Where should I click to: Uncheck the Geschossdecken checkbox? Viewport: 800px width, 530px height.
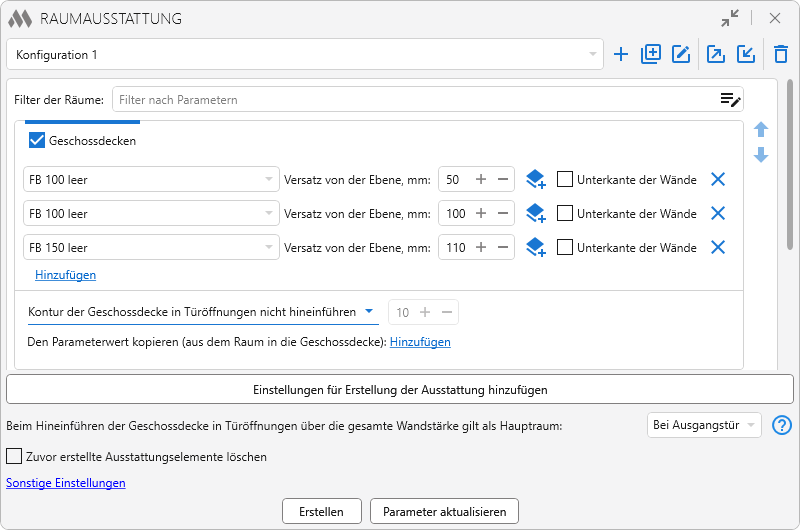click(37, 141)
